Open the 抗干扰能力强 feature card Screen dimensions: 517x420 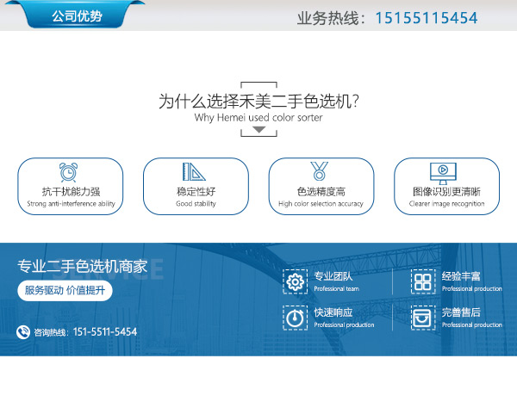[71, 187]
